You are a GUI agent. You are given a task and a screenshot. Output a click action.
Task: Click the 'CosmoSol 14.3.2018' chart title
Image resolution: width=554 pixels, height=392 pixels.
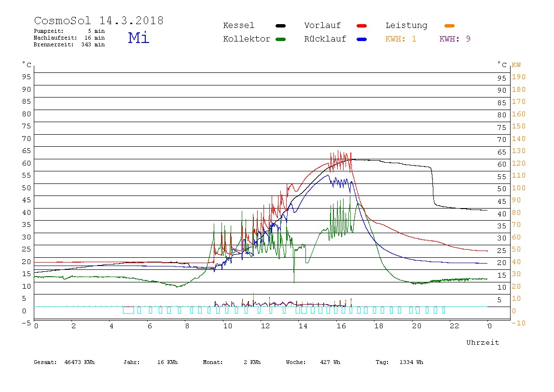99,20
